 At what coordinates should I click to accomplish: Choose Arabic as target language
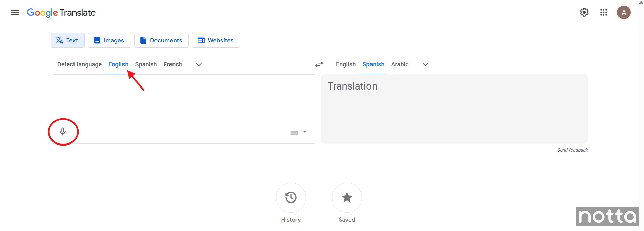coord(400,64)
